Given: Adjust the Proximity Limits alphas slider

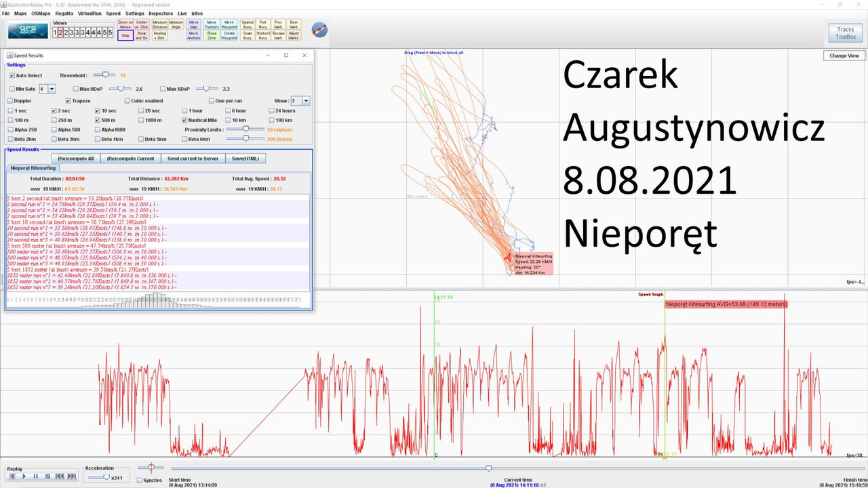Looking at the screenshot, I should click(245, 129).
